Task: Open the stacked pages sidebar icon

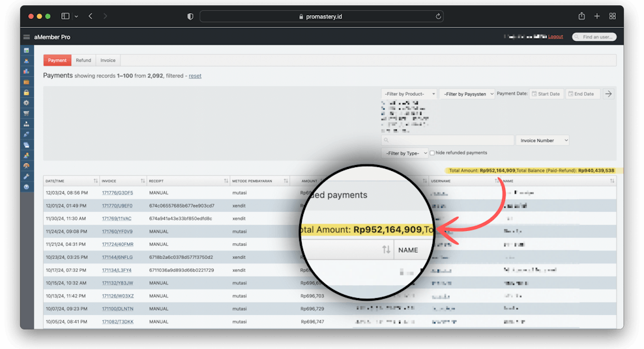Action: (26, 145)
